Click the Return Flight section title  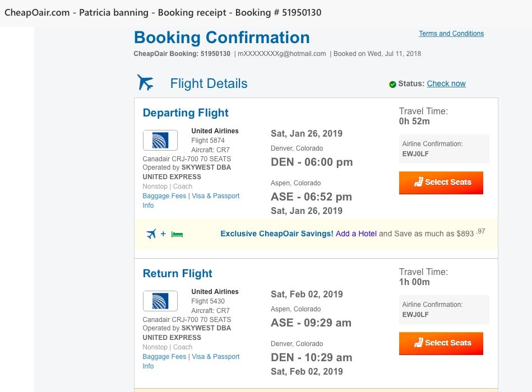[178, 273]
